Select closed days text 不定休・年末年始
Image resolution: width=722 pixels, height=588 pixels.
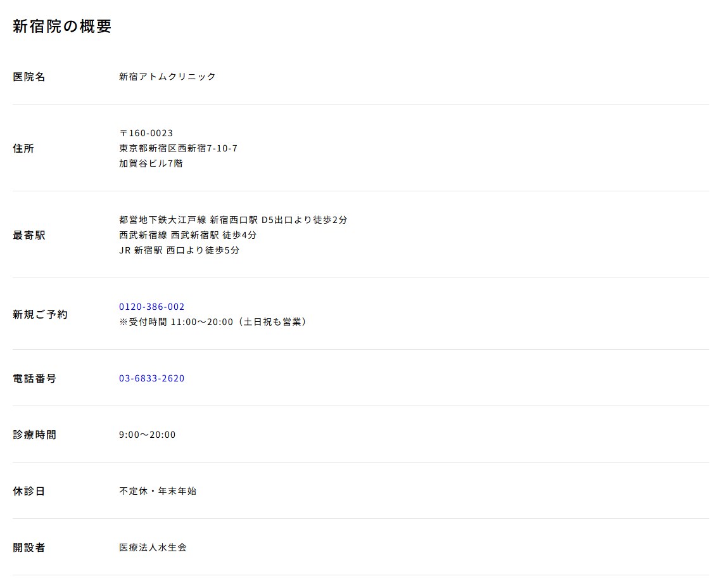pos(158,491)
